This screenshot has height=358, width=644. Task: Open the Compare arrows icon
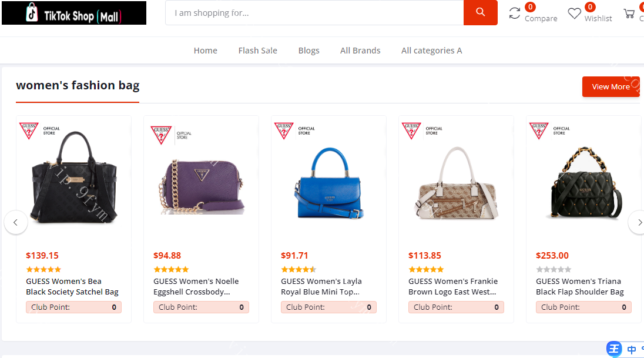tap(515, 13)
